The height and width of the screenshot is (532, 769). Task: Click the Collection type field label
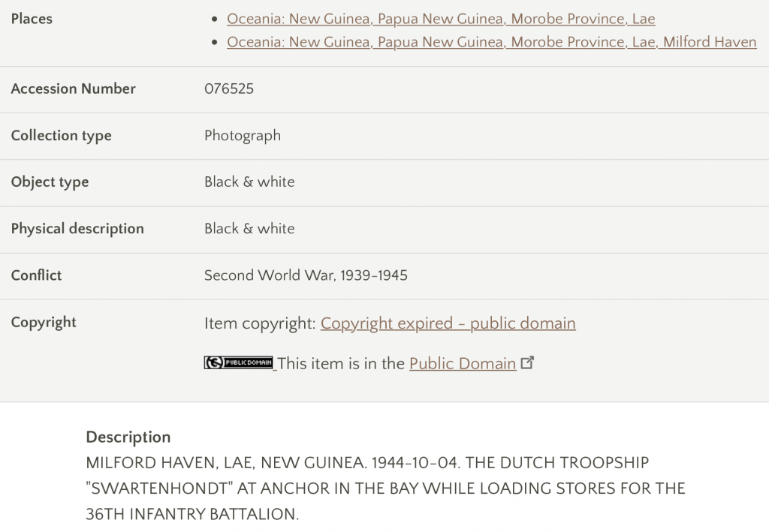tap(62, 136)
